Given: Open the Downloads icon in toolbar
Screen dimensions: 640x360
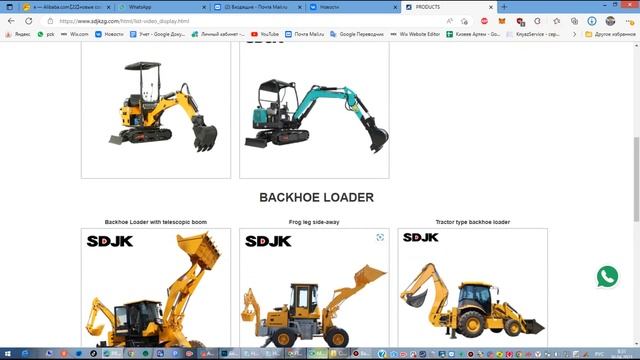Looking at the screenshot, I should (592, 21).
